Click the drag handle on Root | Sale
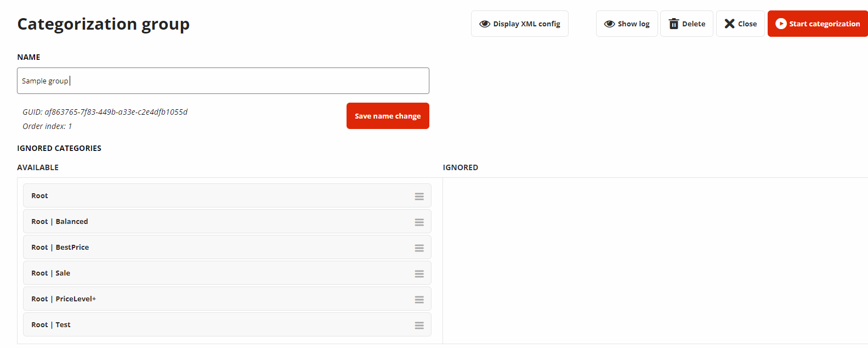 point(419,274)
